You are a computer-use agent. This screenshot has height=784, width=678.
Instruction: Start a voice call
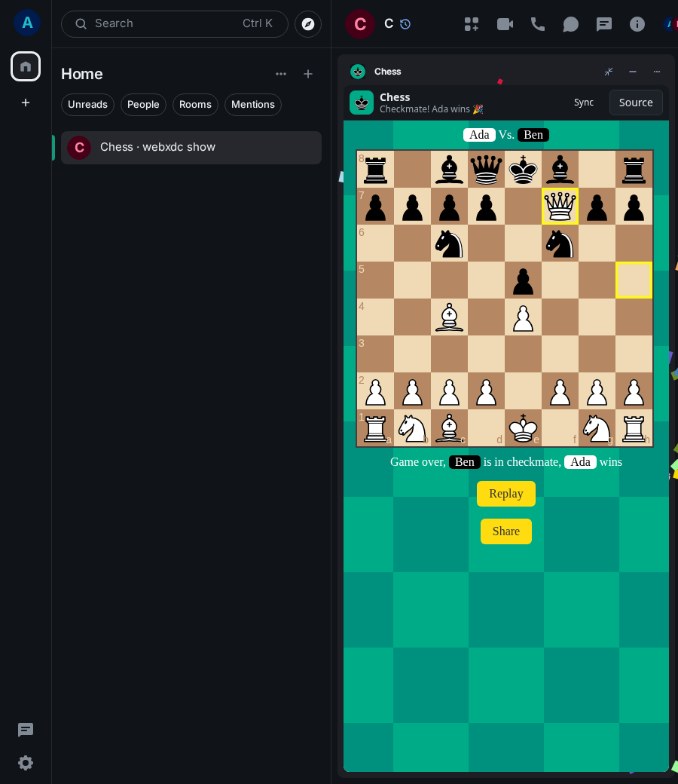(538, 24)
